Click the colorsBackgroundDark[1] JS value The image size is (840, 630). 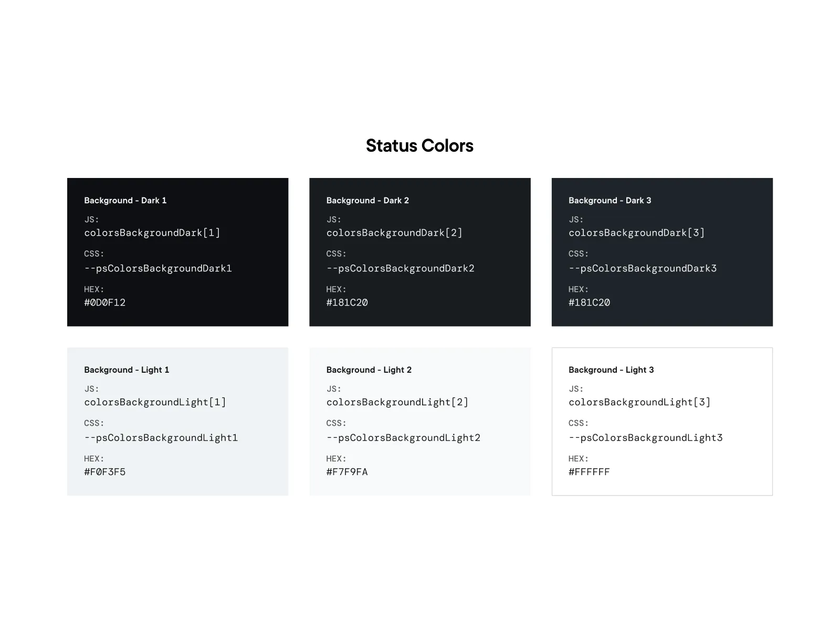pos(152,233)
